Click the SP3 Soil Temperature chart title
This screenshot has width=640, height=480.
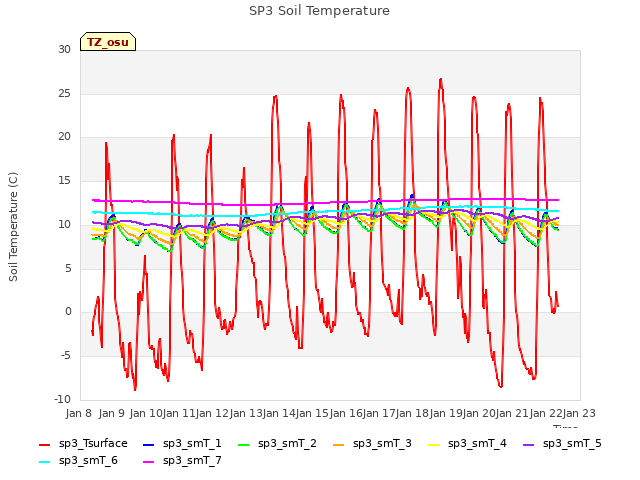[x=319, y=11]
